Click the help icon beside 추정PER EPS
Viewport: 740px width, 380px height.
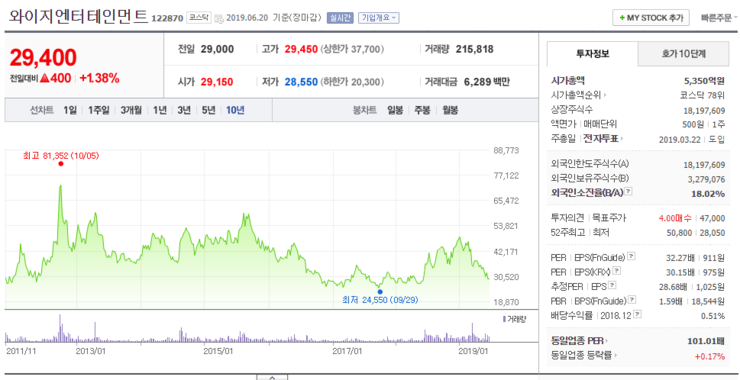click(x=612, y=286)
